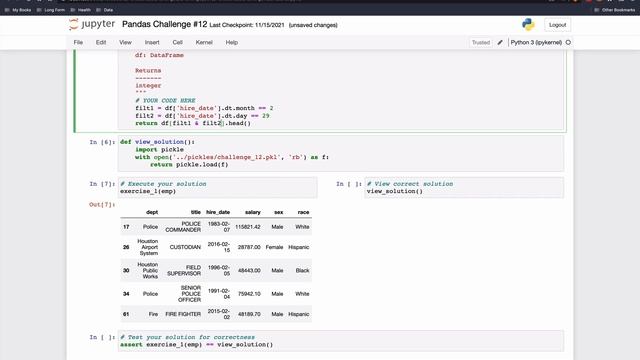Click the kernel idle indicator circle
This screenshot has height=360, width=640.
pos(568,42)
